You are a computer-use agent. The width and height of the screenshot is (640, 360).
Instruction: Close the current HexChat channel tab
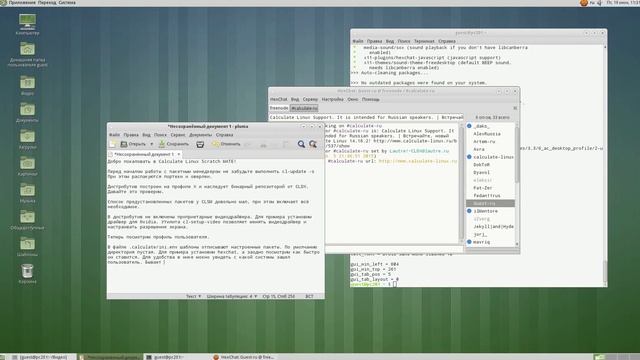(x=515, y=108)
